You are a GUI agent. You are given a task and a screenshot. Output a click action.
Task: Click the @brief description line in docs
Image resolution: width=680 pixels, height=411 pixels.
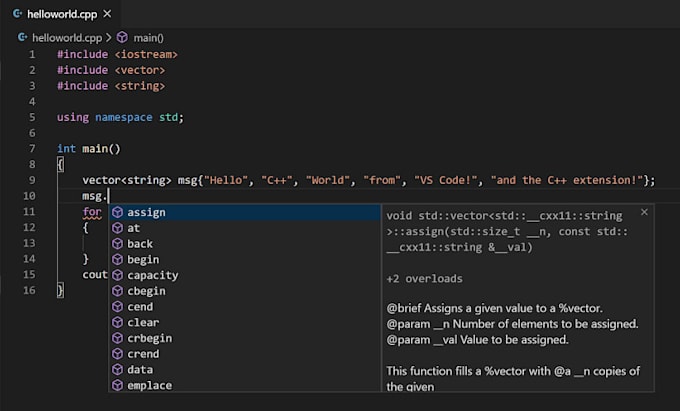click(x=494, y=309)
